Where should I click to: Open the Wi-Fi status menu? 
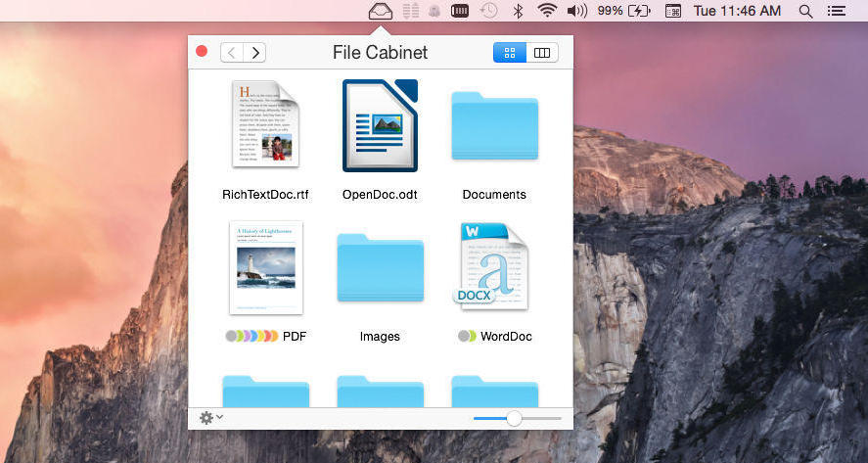point(547,11)
